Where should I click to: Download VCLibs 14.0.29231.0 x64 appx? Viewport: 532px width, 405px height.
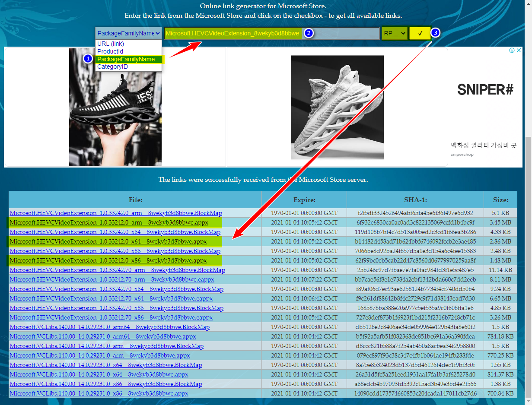click(99, 374)
